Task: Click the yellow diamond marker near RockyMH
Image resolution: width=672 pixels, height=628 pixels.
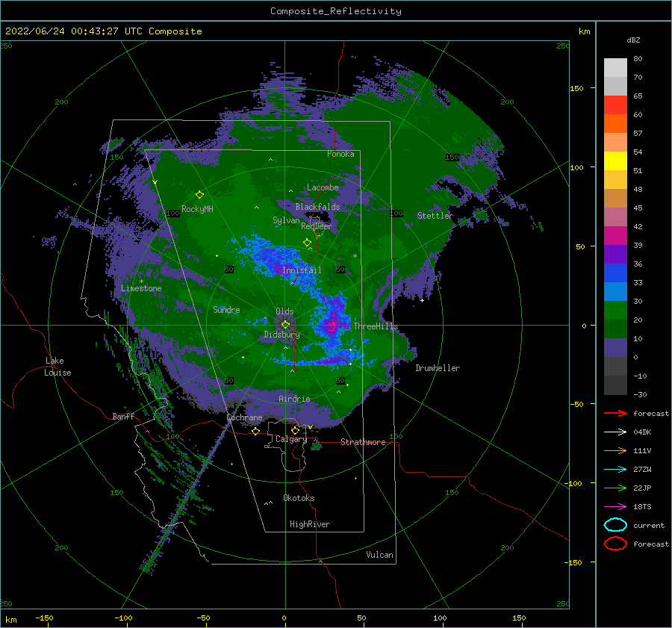Action: [x=199, y=195]
